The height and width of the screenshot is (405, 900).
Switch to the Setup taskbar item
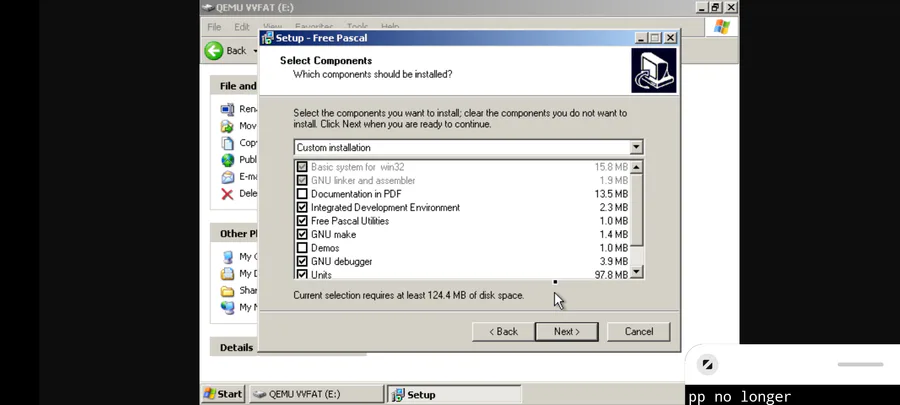pyautogui.click(x=454, y=394)
